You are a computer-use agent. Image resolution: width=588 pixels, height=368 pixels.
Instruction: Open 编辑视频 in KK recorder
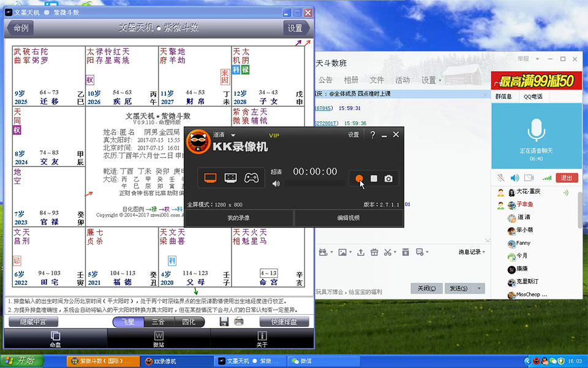pos(349,218)
